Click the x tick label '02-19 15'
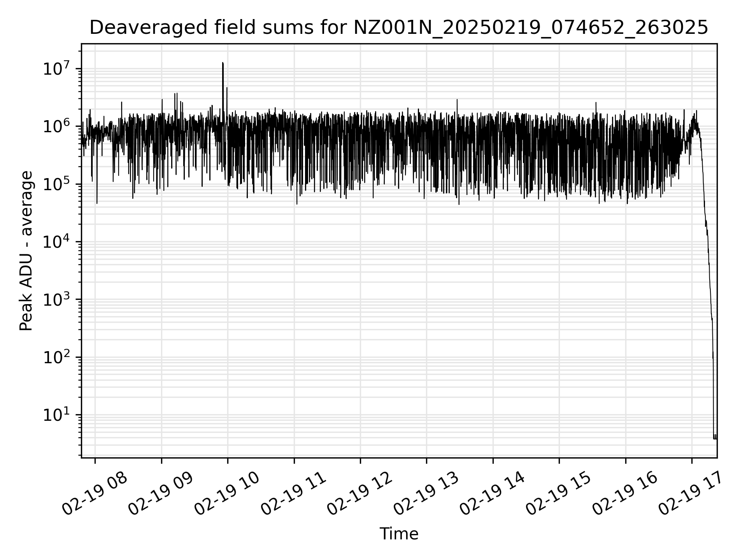Image resolution: width=747 pixels, height=560 pixels. (559, 494)
